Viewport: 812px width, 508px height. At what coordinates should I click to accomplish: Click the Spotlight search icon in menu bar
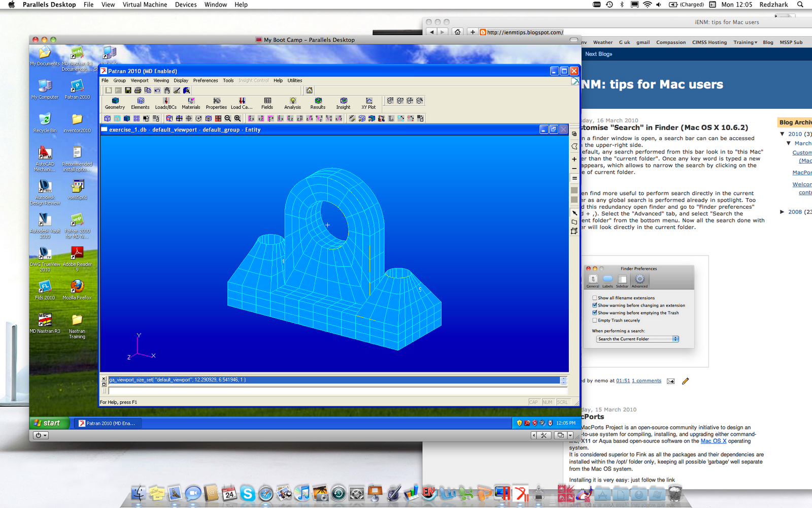[x=800, y=5]
